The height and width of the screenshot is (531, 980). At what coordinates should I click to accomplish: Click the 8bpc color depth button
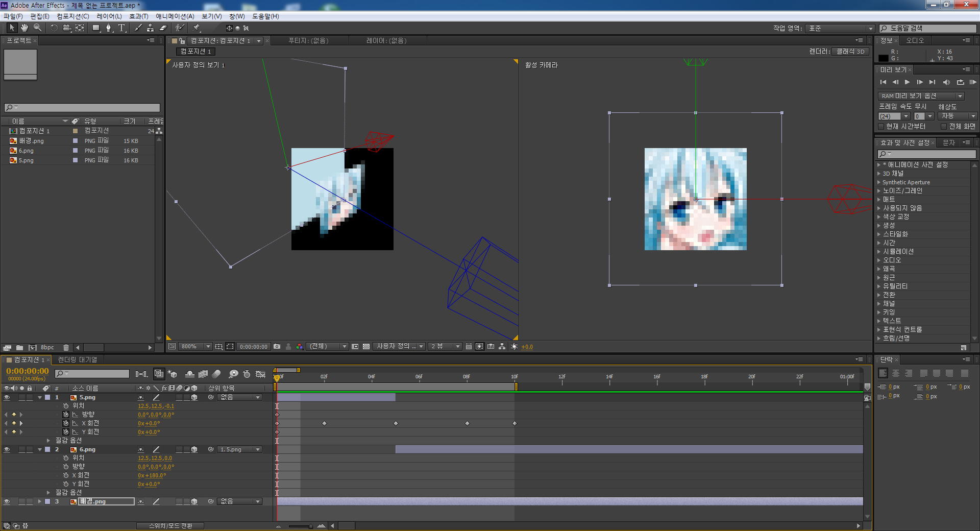pyautogui.click(x=47, y=348)
